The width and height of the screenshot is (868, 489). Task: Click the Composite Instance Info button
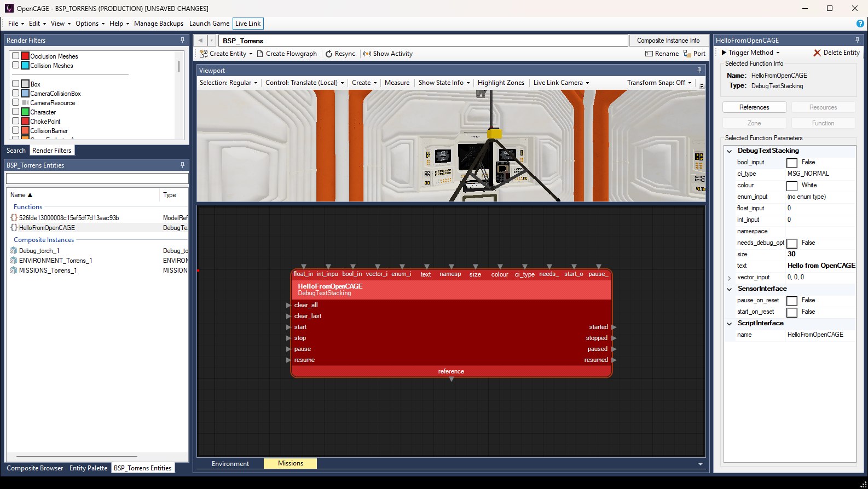click(x=668, y=41)
